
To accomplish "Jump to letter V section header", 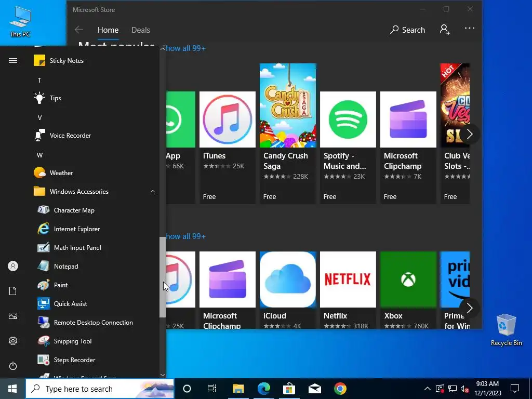I will tap(39, 118).
